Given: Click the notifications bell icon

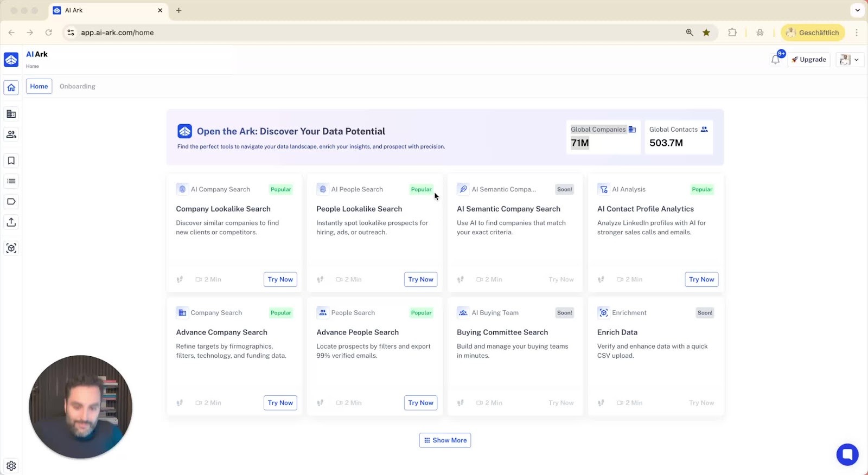Looking at the screenshot, I should pos(775,60).
